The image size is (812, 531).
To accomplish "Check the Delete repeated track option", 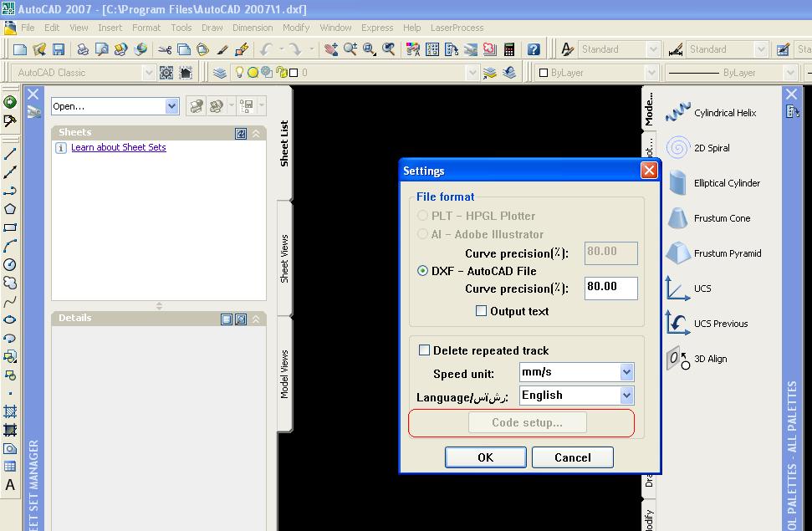I will 424,350.
